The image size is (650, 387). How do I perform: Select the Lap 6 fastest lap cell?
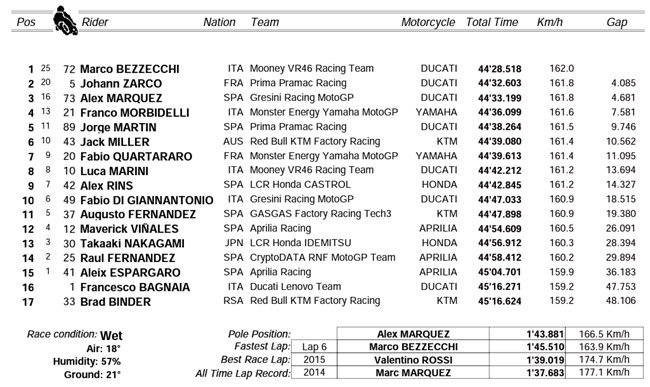(314, 347)
